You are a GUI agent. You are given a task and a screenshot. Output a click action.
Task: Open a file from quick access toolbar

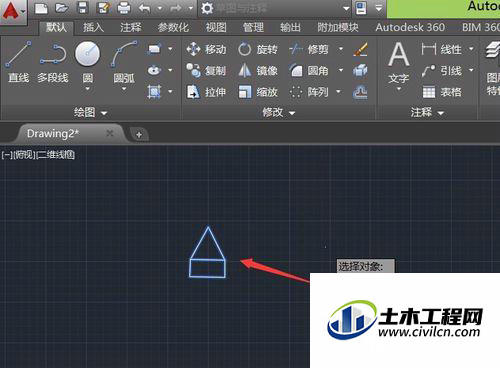(x=62, y=8)
